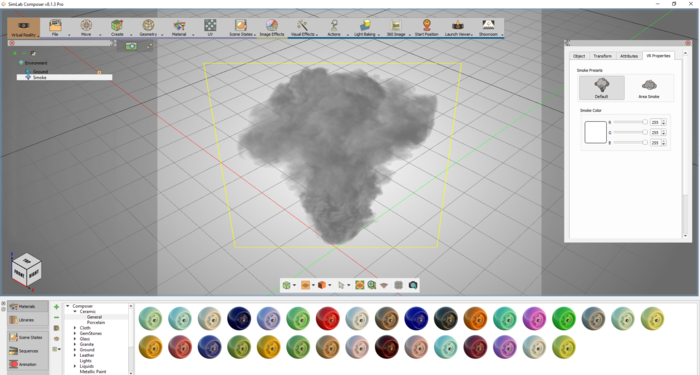Open the 360 Image tool

(x=396, y=28)
